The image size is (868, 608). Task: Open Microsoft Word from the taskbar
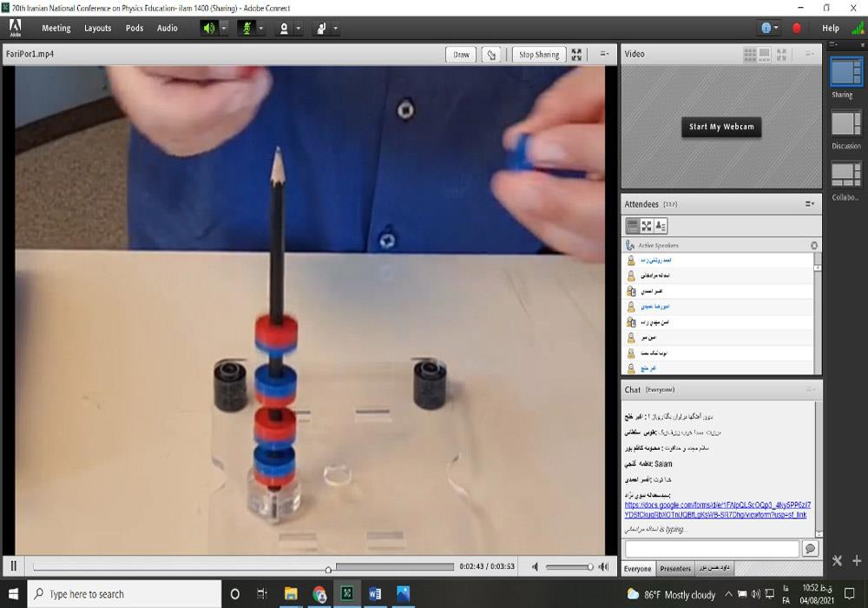pyautogui.click(x=375, y=594)
